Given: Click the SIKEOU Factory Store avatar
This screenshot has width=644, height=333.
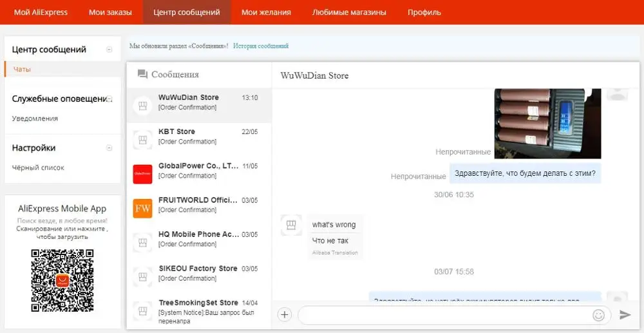Looking at the screenshot, I should 142,277.
